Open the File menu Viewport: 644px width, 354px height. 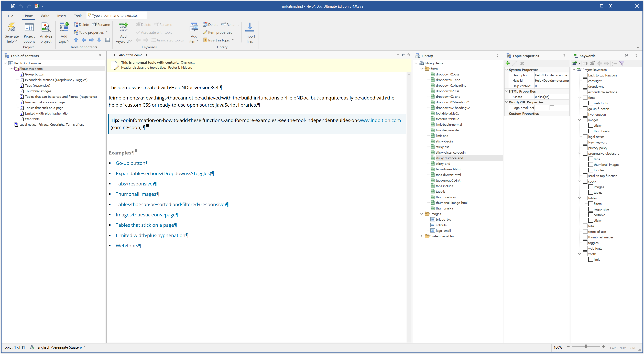[10, 16]
